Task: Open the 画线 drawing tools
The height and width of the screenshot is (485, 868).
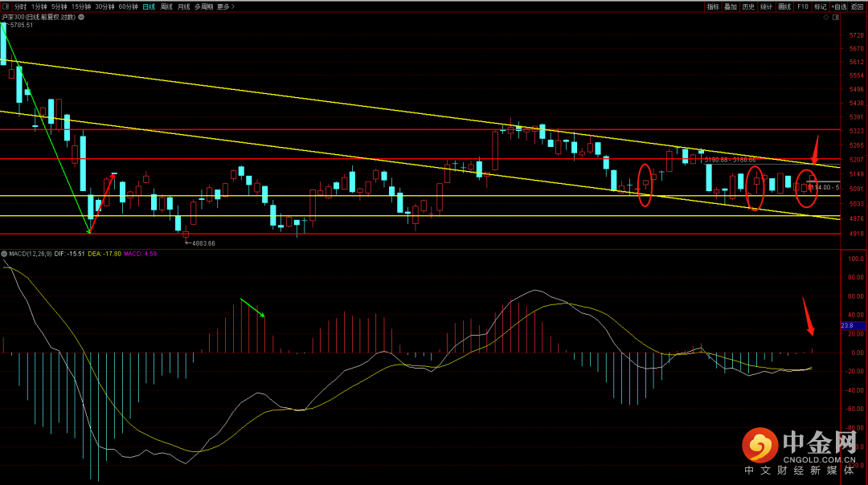Action: [x=784, y=6]
